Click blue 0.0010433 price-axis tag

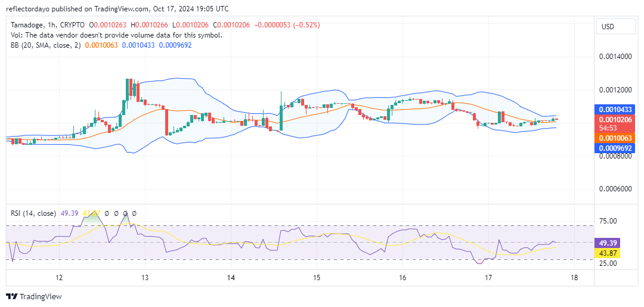[615, 110]
